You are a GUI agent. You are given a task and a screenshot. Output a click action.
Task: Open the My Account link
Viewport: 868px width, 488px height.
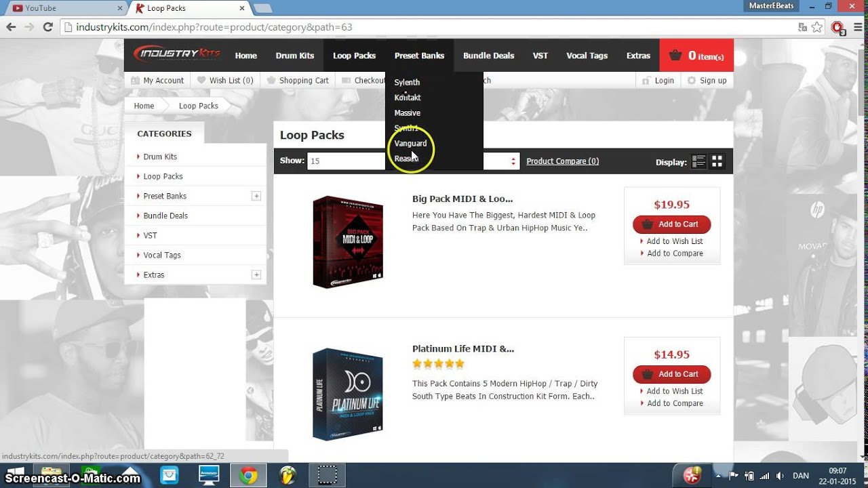point(157,80)
